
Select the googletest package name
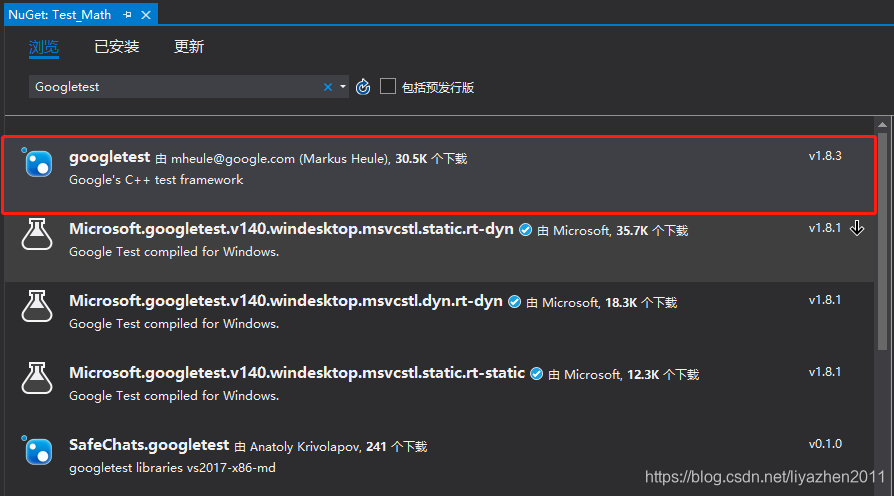(x=109, y=157)
